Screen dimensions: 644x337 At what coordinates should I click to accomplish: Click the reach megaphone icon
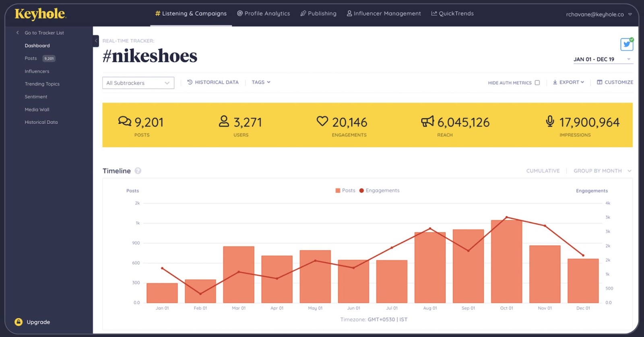tap(427, 121)
